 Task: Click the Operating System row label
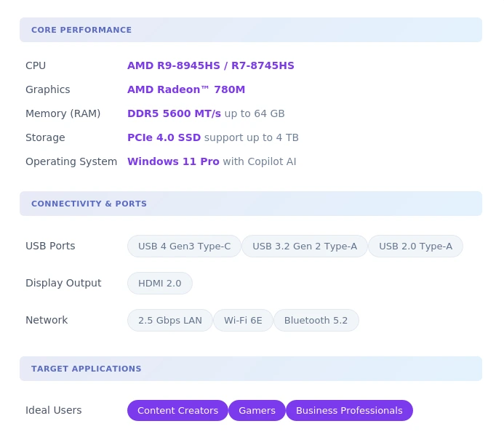pos(71,161)
